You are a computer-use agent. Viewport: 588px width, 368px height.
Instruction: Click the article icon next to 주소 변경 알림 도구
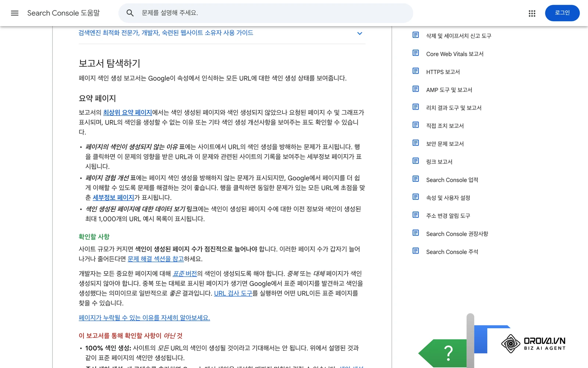click(416, 215)
